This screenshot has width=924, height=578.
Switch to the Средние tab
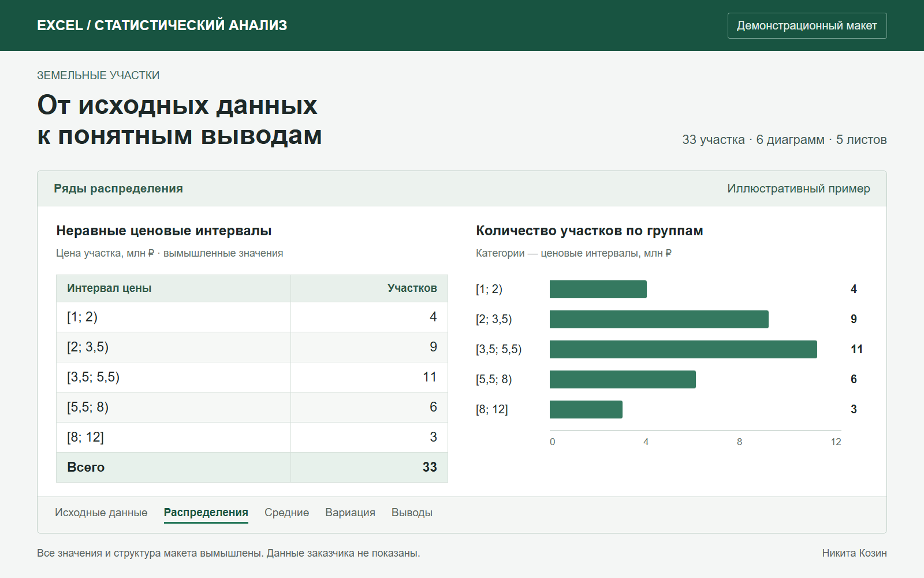point(286,513)
